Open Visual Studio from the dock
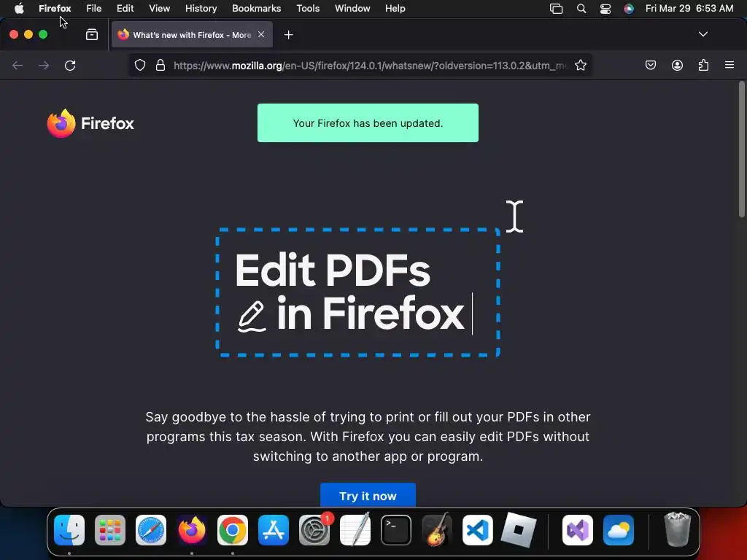The height and width of the screenshot is (560, 747). 578,530
